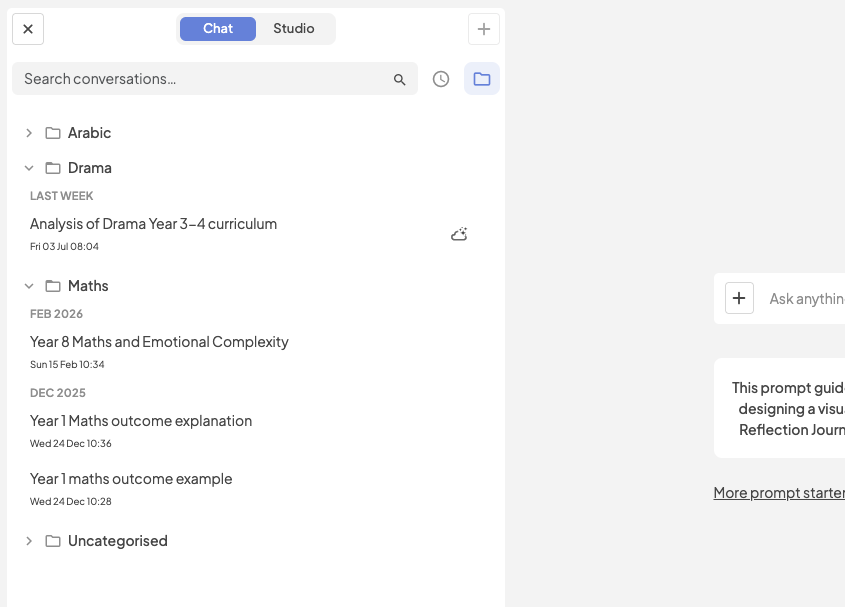Open Analysis of Drama Year 3–4 curriculum
Screen dimensions: 845x607
coord(154,224)
